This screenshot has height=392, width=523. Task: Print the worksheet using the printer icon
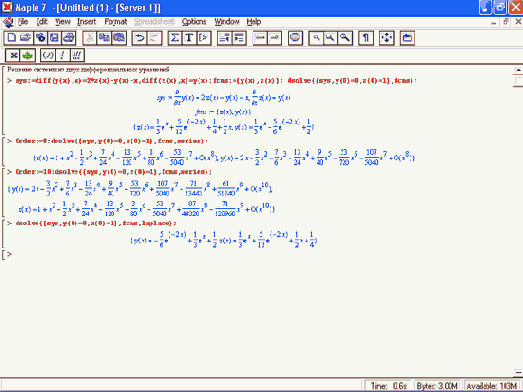(x=69, y=38)
